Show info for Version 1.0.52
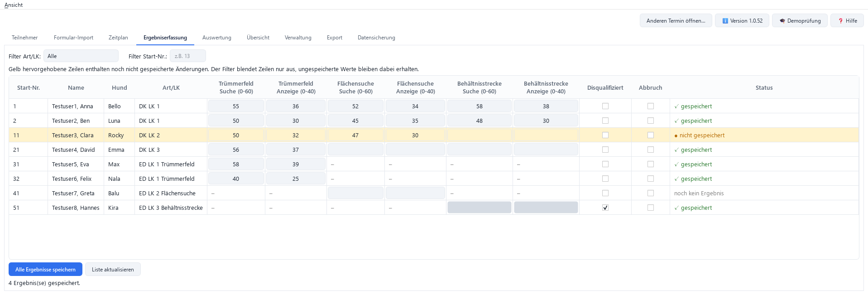868x295 pixels. pyautogui.click(x=742, y=21)
